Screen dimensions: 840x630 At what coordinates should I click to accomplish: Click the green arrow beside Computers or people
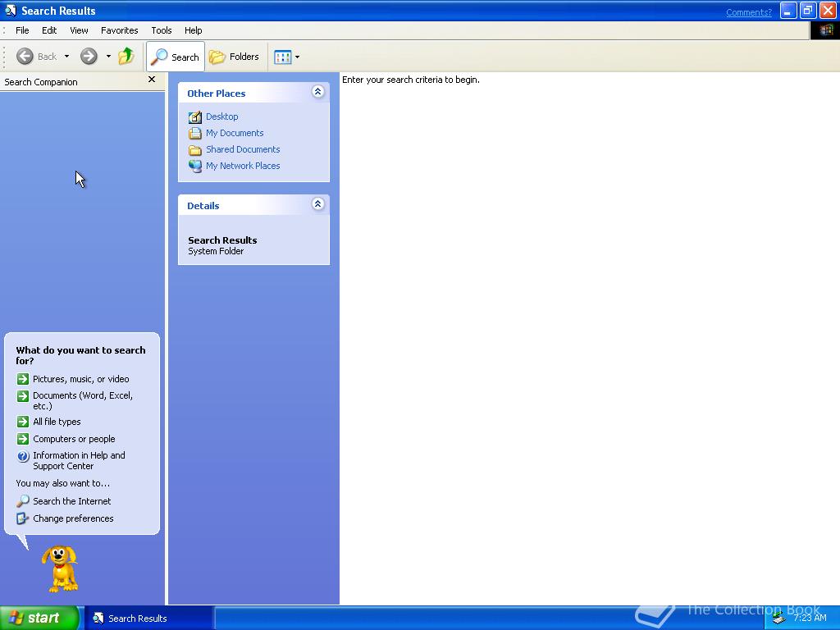point(22,439)
